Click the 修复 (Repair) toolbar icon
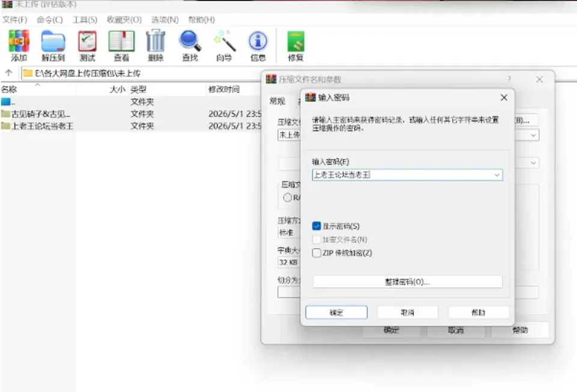The image size is (577, 392). click(296, 46)
